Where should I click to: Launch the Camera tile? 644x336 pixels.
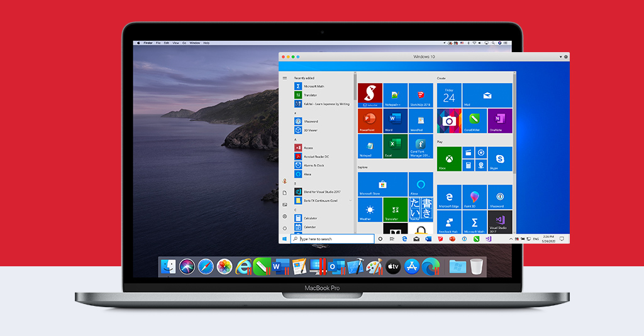click(449, 121)
